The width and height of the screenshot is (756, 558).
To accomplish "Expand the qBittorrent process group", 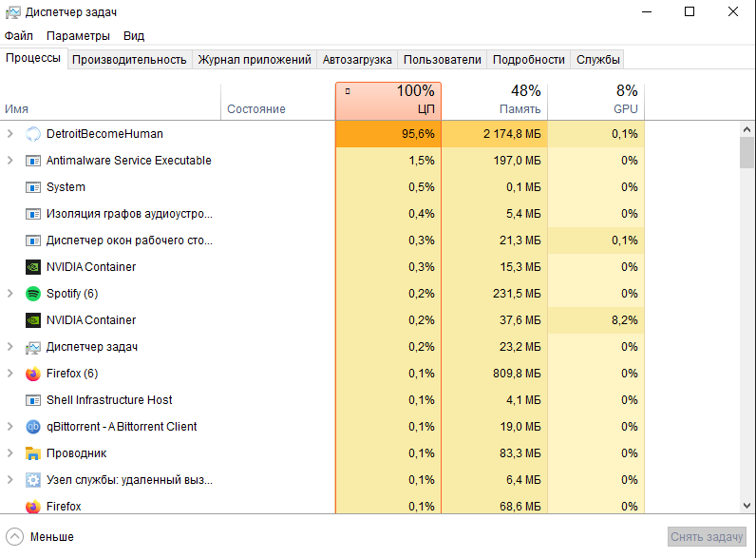I will (x=10, y=427).
